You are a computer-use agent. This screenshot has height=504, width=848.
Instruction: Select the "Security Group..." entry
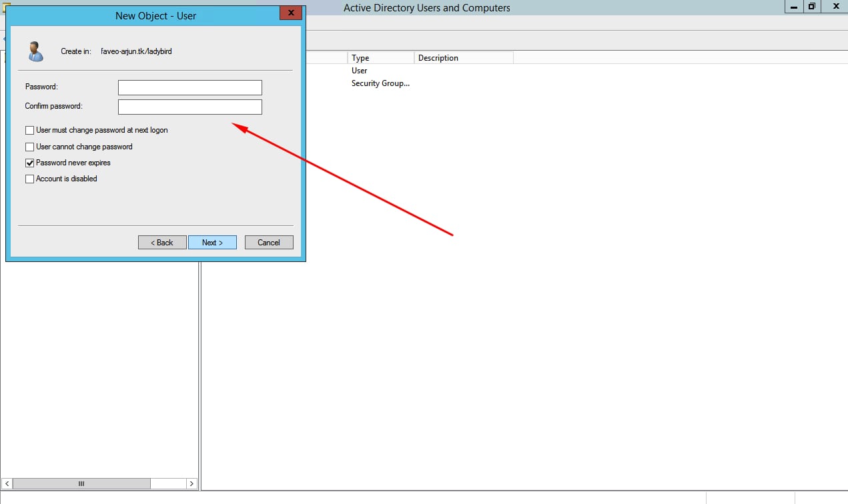380,83
